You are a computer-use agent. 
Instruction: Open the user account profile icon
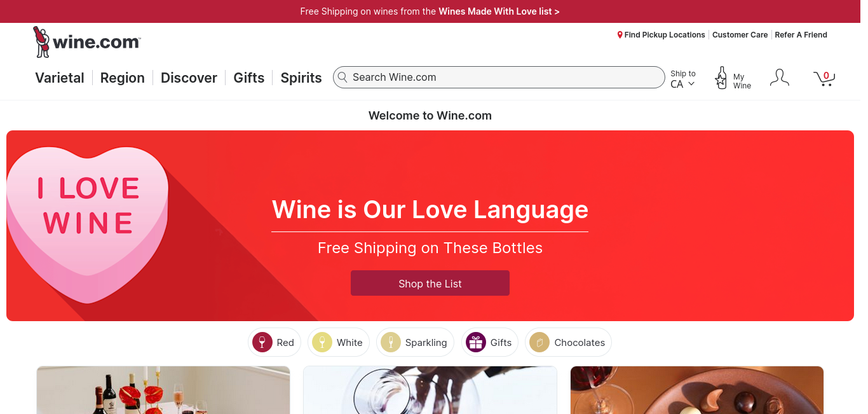pyautogui.click(x=779, y=78)
